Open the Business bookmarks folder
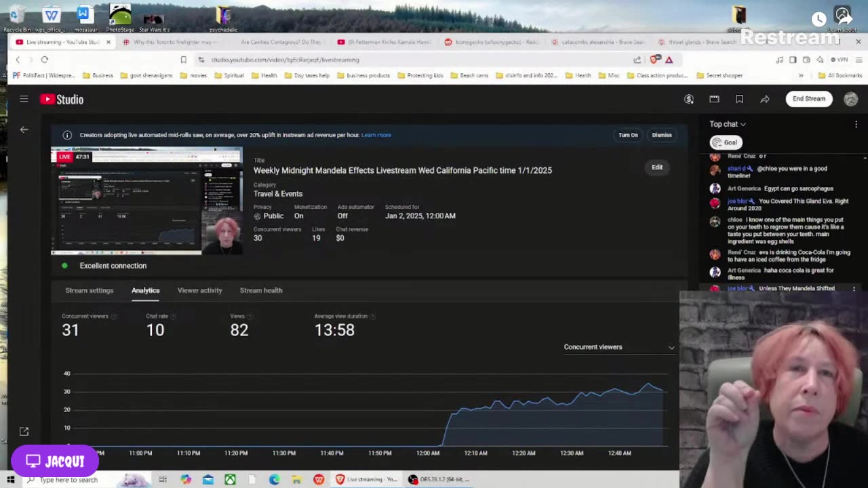 click(x=98, y=76)
